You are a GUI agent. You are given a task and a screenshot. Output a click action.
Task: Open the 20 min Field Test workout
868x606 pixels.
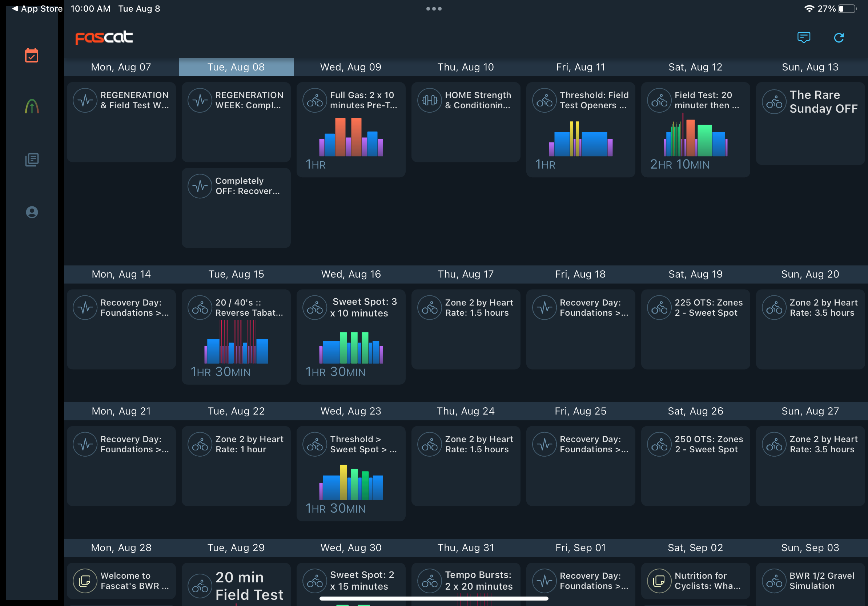click(x=236, y=584)
